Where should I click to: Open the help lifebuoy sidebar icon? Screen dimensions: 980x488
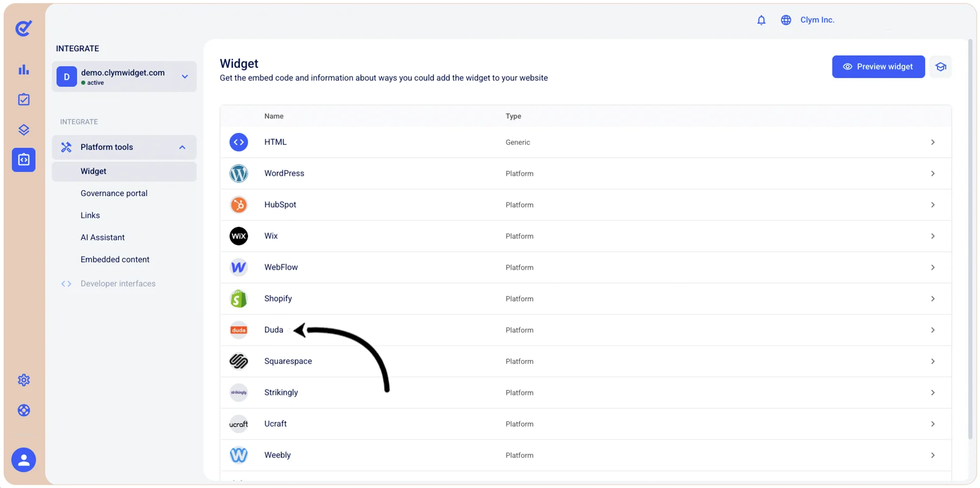24,410
